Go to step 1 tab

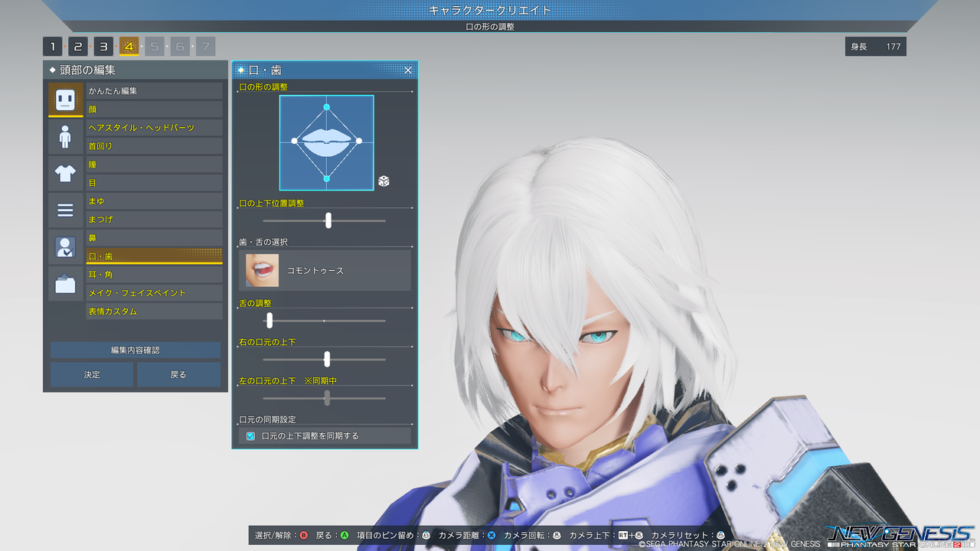click(53, 47)
